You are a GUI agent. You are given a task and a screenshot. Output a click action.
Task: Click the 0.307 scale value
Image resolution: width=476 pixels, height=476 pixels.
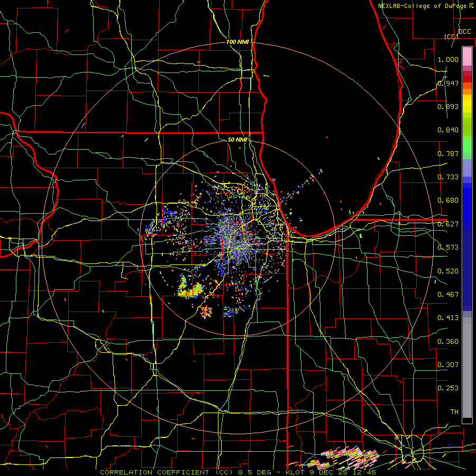pyautogui.click(x=448, y=364)
